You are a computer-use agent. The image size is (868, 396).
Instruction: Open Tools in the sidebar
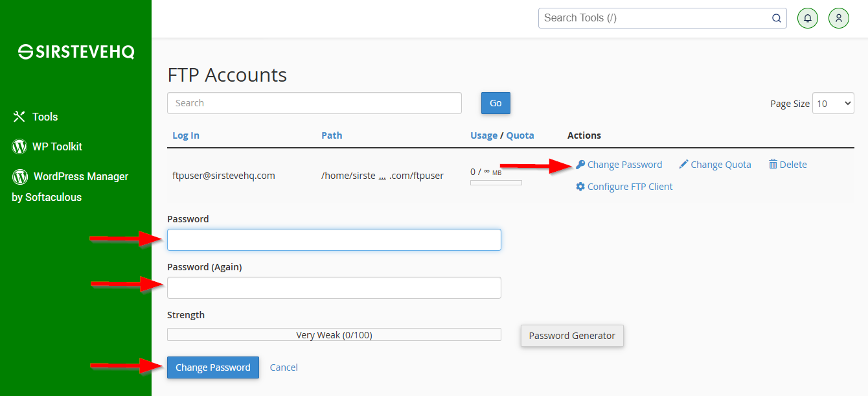[45, 117]
